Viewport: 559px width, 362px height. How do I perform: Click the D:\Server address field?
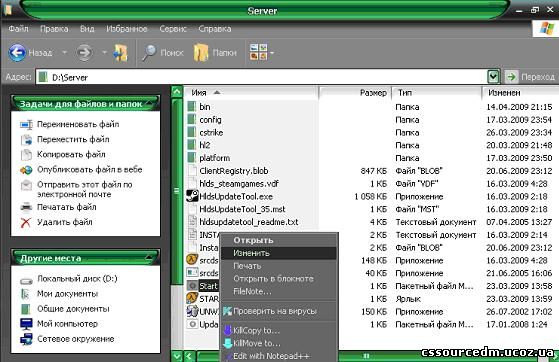[x=262, y=77]
